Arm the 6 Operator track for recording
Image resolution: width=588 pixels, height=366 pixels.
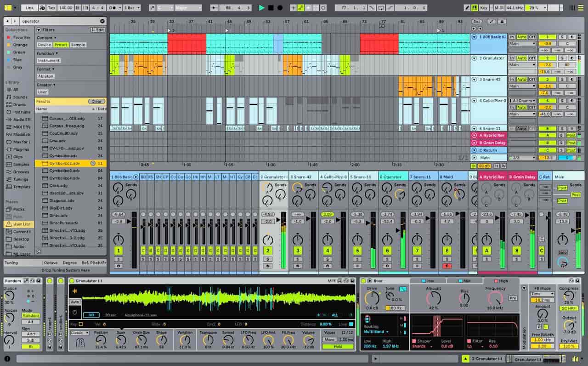(387, 266)
